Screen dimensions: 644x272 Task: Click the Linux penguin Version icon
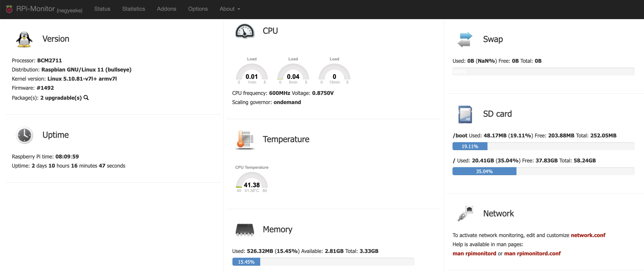tap(24, 39)
